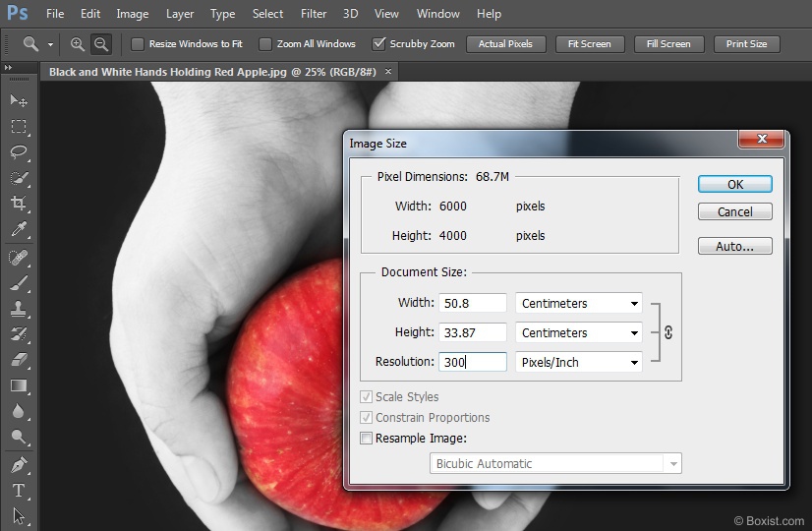
Task: Close the document tab with the x
Action: tap(388, 72)
